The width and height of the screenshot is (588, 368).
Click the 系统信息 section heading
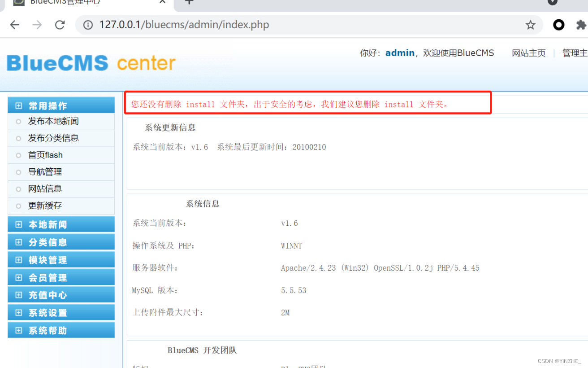pos(203,204)
